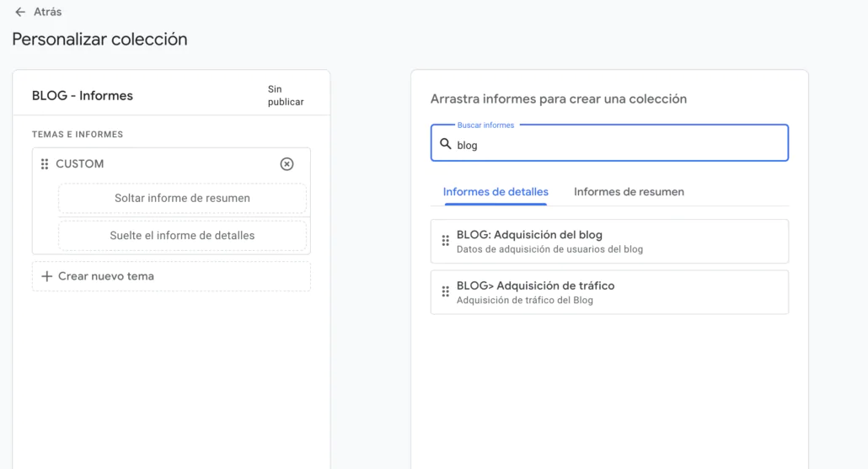Open the Informes de resumen tab
The image size is (868, 469).
[x=629, y=192]
